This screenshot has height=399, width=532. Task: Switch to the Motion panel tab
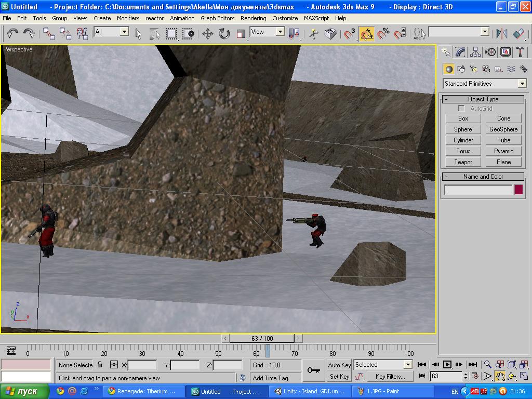[x=490, y=52]
